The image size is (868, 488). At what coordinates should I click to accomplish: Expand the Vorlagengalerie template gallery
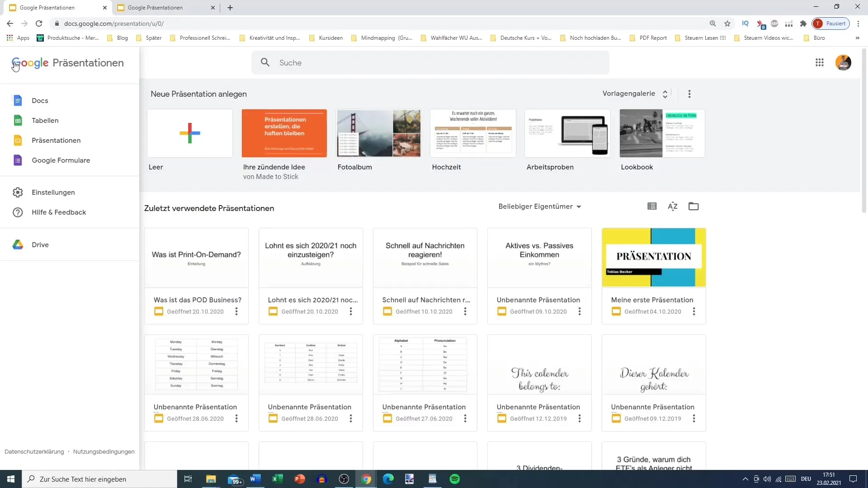tap(635, 94)
